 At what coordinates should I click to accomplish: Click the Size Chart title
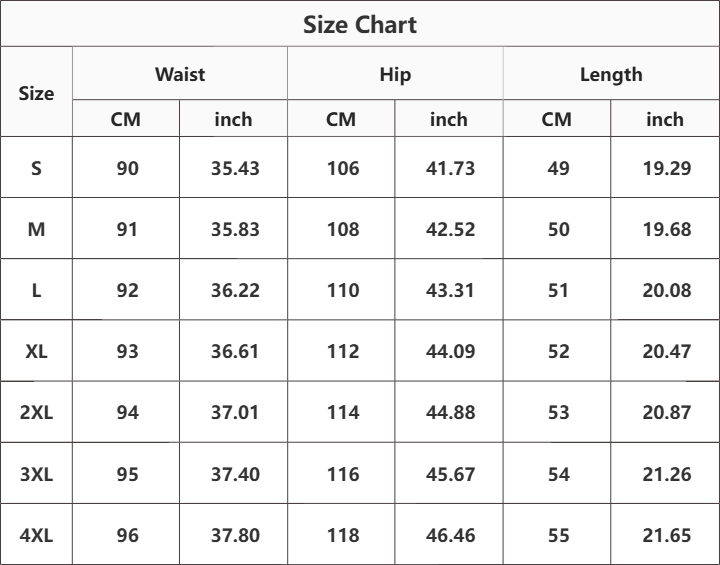[360, 24]
